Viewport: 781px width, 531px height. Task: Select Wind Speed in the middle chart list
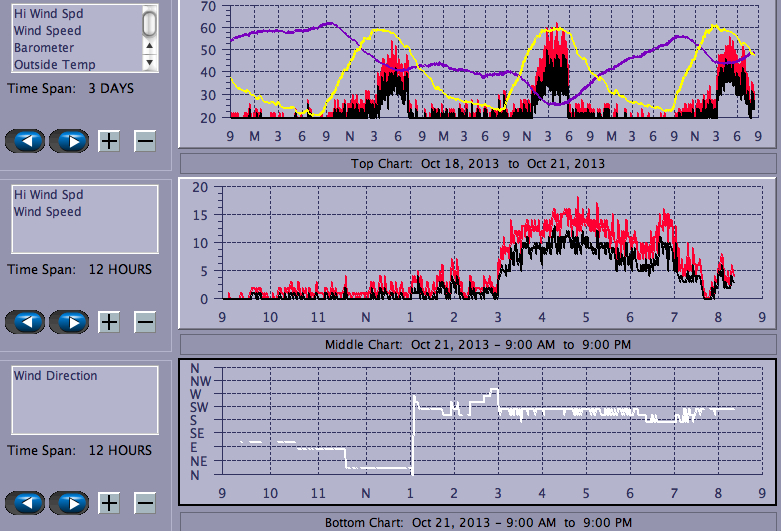[x=47, y=212]
